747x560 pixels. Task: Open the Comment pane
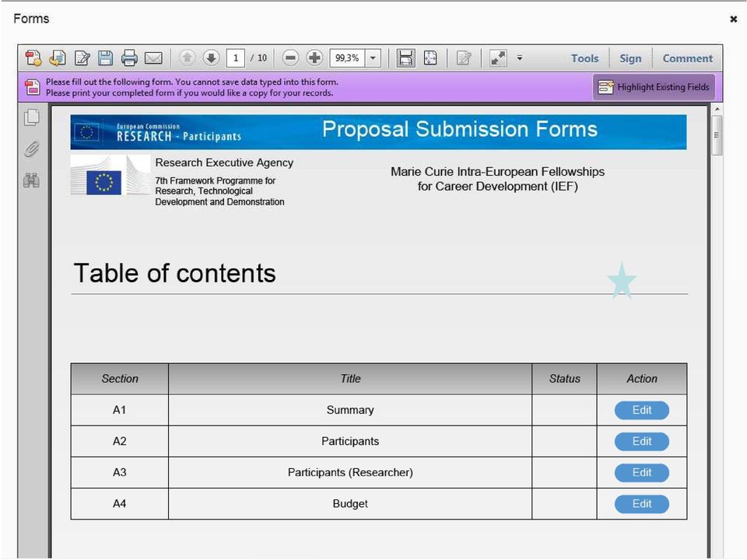687,58
